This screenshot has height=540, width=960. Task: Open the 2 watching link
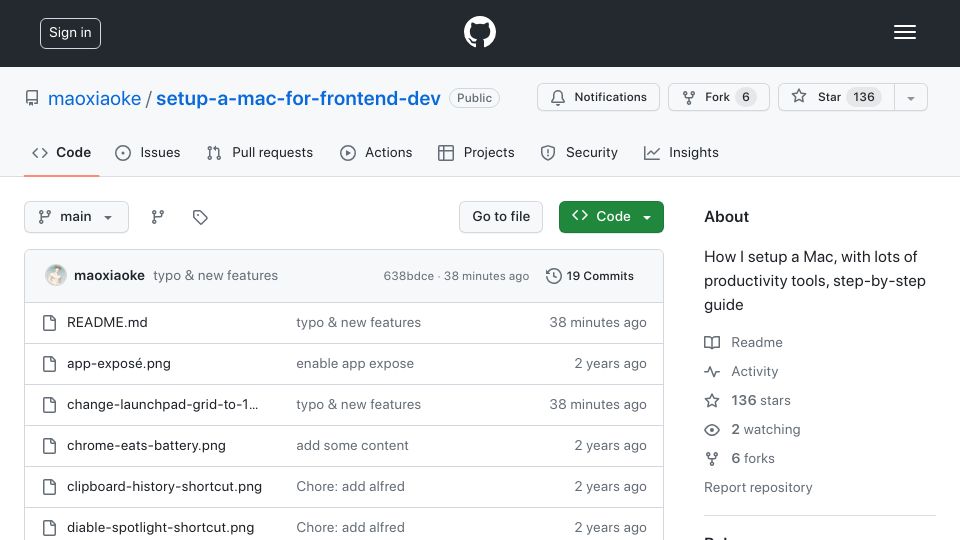point(765,430)
